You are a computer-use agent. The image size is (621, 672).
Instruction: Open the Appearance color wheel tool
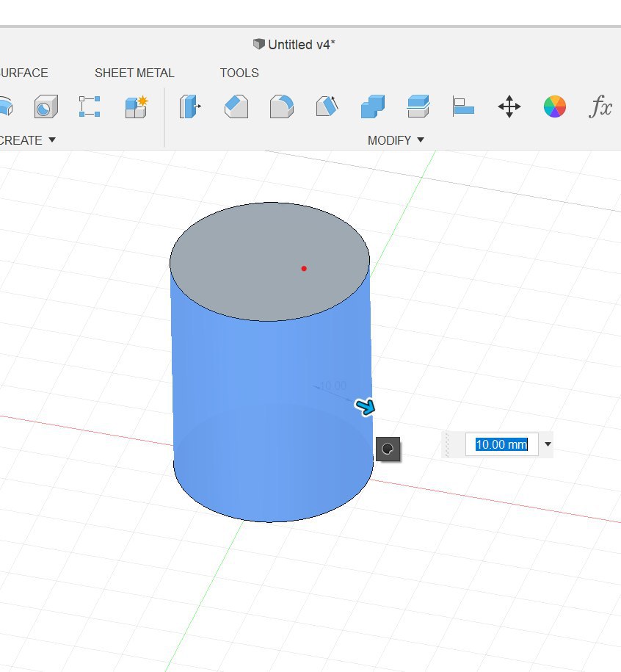[x=555, y=106]
